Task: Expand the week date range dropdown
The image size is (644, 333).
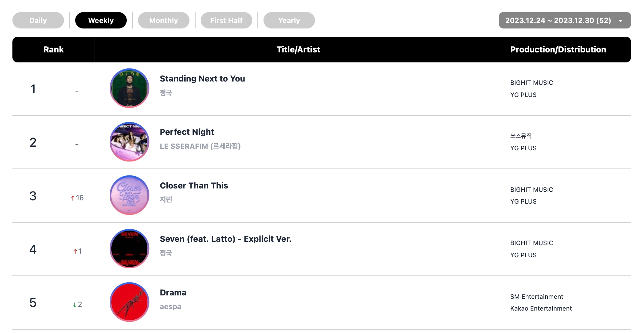Action: tap(558, 20)
